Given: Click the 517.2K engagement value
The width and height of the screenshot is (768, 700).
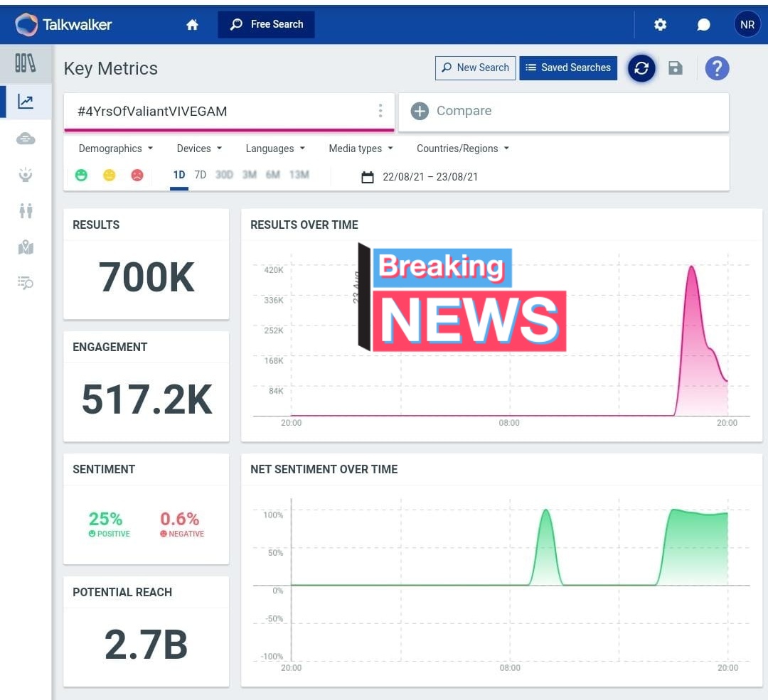Looking at the screenshot, I should coord(147,399).
